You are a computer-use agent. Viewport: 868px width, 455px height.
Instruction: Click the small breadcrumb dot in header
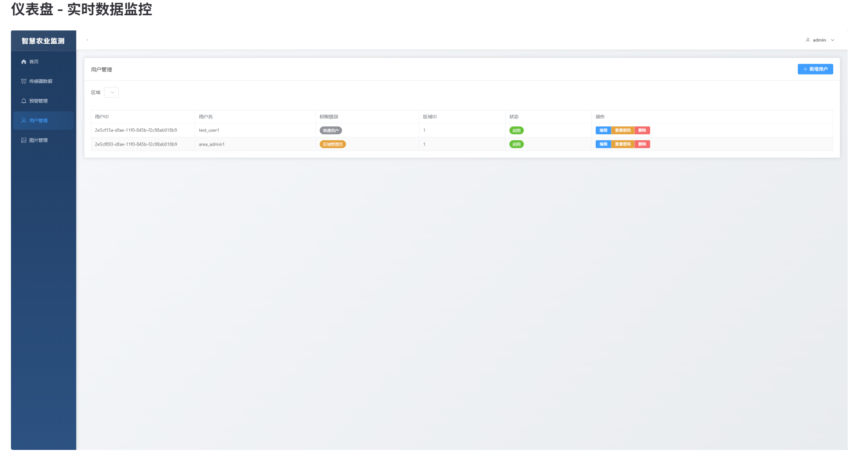click(x=87, y=40)
